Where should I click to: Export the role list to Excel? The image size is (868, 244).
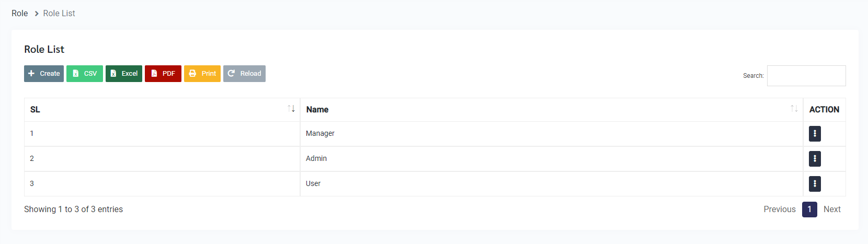coord(124,74)
